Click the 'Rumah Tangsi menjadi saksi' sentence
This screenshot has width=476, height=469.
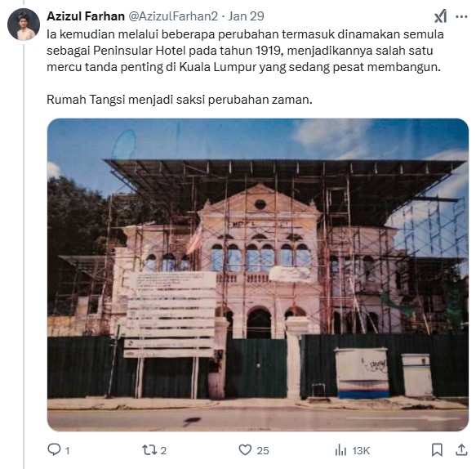click(x=180, y=100)
